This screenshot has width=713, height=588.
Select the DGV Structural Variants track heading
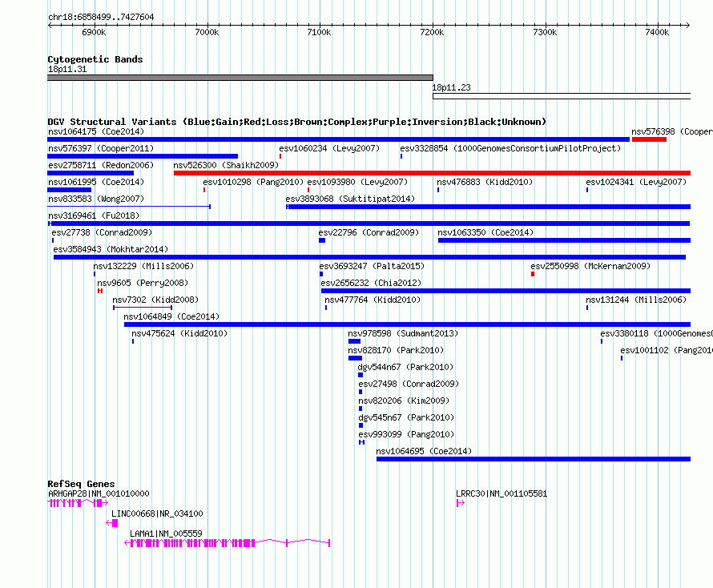click(x=297, y=122)
